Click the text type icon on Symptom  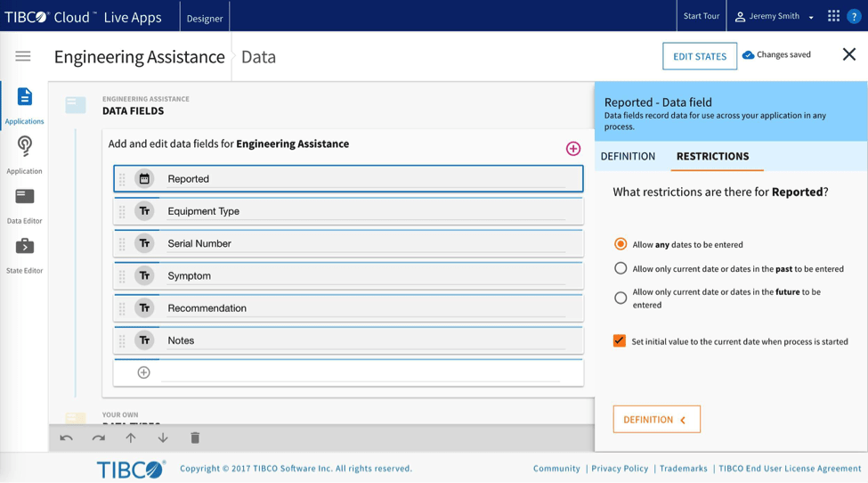pyautogui.click(x=144, y=275)
